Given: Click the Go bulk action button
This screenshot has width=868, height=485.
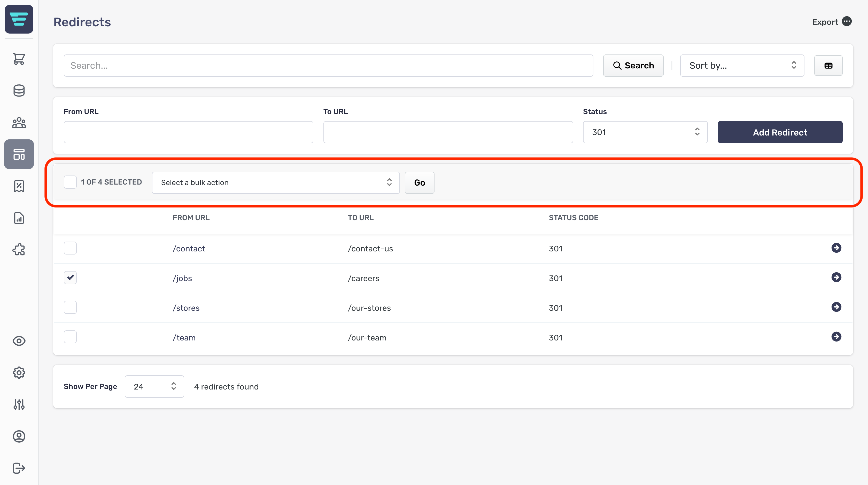Looking at the screenshot, I should click(x=420, y=182).
